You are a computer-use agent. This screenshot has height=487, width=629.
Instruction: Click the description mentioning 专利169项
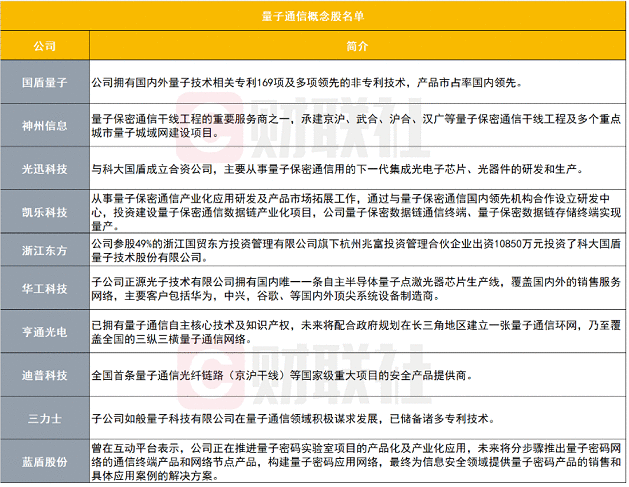point(307,83)
